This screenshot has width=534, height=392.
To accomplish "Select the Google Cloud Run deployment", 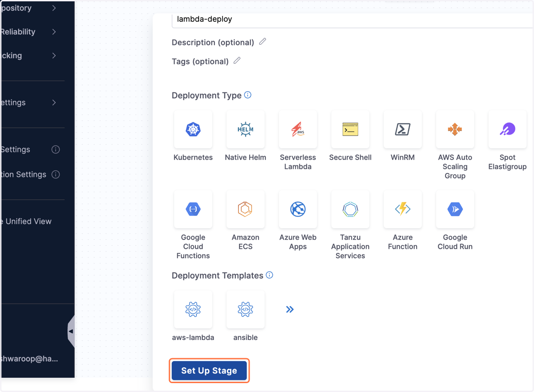I will (x=455, y=209).
